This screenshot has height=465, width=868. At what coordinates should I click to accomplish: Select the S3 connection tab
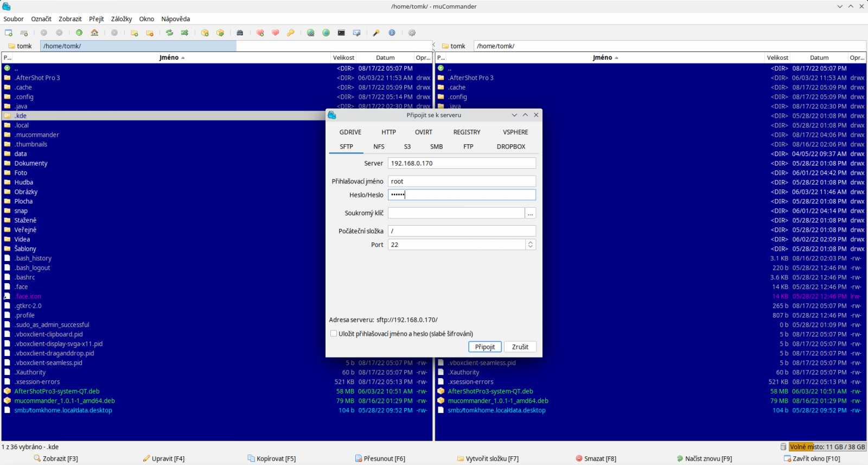click(x=407, y=146)
